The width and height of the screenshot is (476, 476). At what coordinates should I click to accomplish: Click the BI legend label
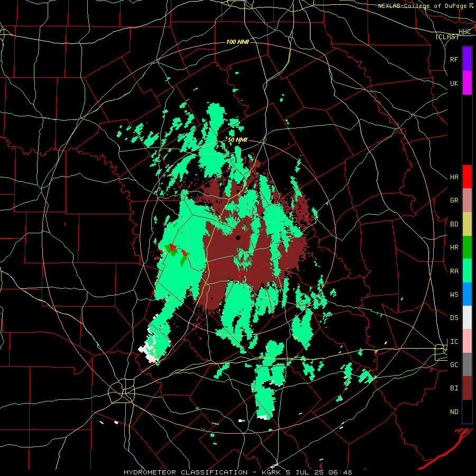[454, 388]
